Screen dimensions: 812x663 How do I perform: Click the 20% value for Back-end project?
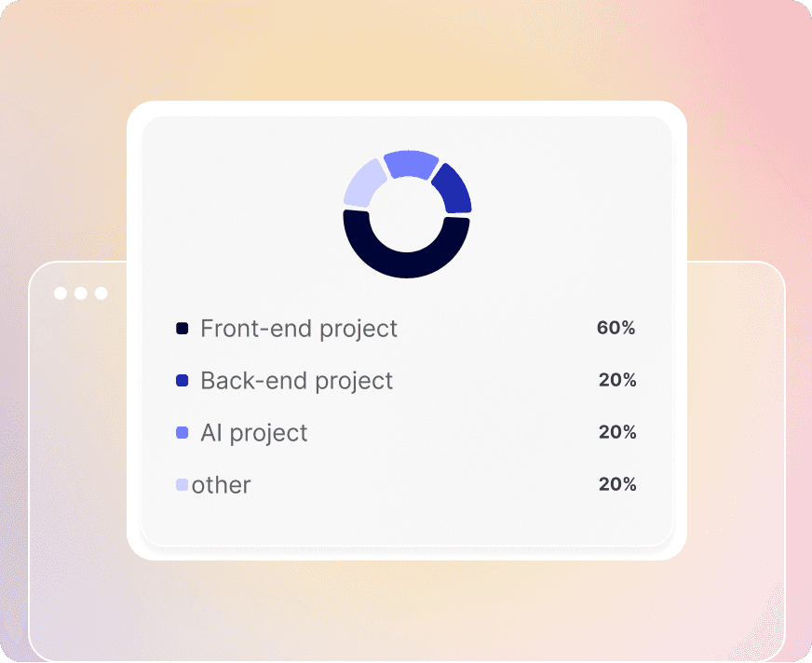coord(617,380)
